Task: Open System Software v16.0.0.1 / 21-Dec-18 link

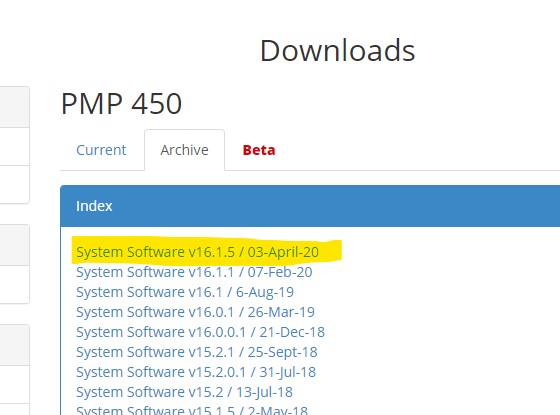Action: 200,332
